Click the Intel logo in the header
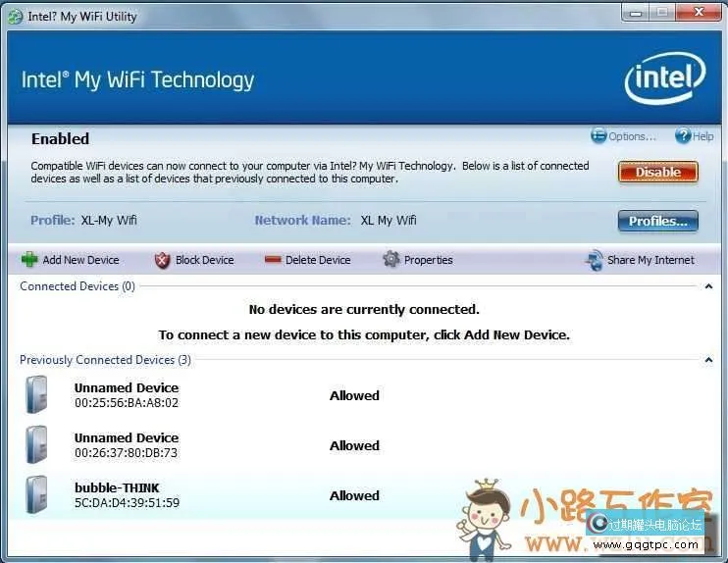The height and width of the screenshot is (563, 728). click(664, 78)
